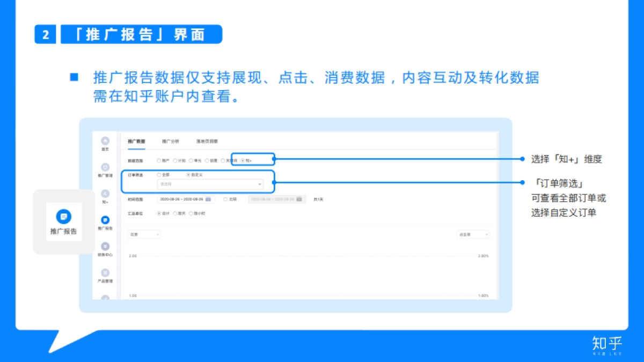This screenshot has height=362, width=644.
Task: Select 按天 as the 汇总单位
Action: [x=175, y=213]
